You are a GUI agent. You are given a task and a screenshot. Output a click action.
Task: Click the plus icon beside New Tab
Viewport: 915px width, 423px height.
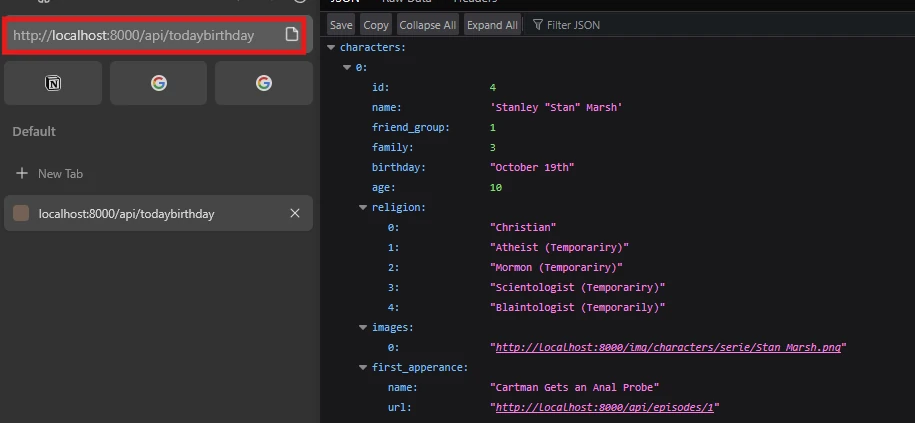point(22,173)
